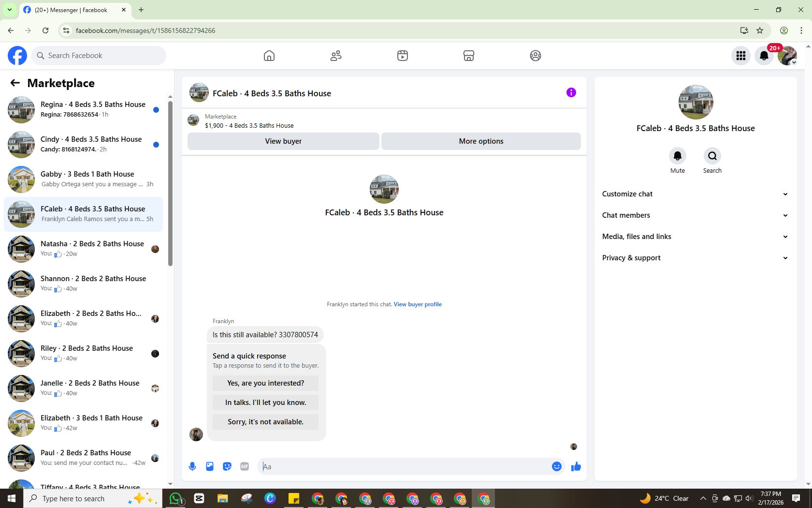Open the Marketplace storefront icon
Viewport: 812px width, 508px height.
tap(469, 56)
